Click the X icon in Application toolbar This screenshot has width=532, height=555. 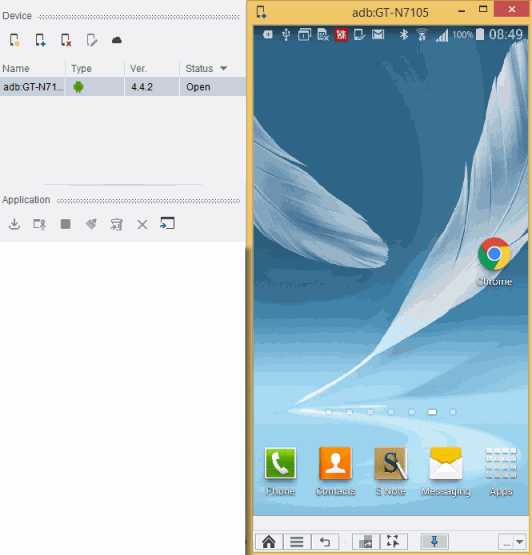[142, 224]
